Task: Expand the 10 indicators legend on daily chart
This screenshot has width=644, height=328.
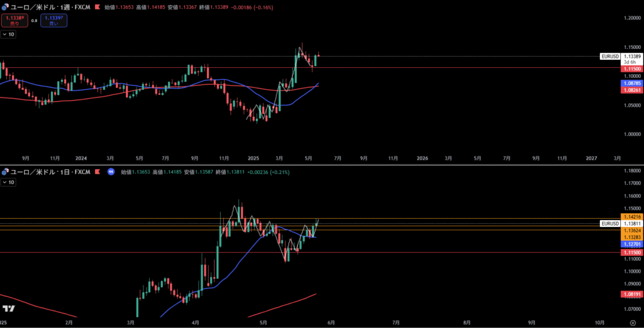Action: (x=8, y=182)
